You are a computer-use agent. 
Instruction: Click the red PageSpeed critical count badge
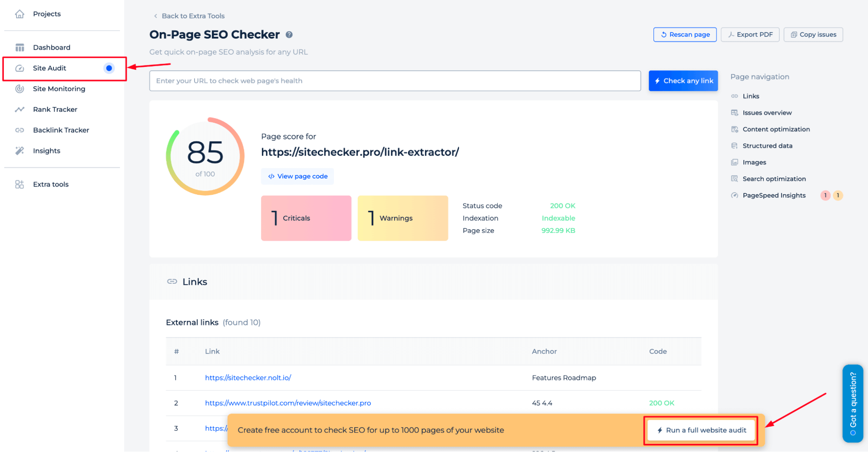[x=825, y=196]
